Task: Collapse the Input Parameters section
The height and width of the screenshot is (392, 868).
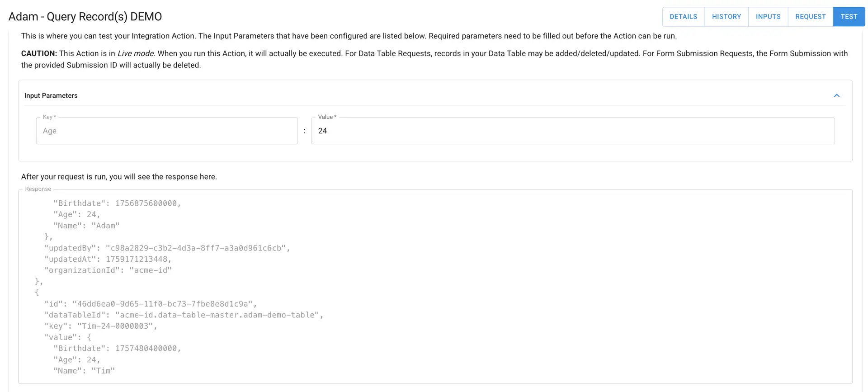Action: coord(836,95)
